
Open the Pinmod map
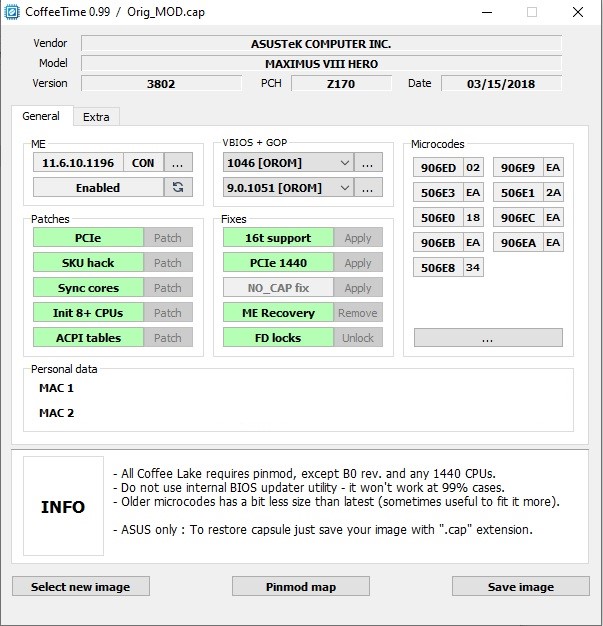pos(301,586)
